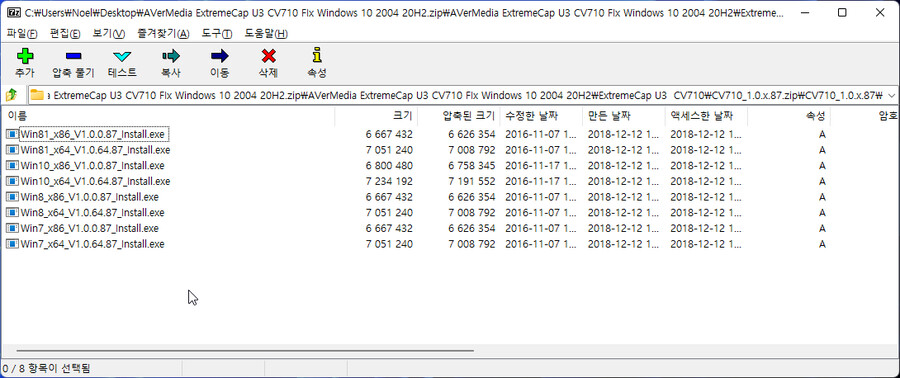Click the file icon of Win10_x64_V1.0.64.87_Install.exe
The height and width of the screenshot is (378, 900).
coord(12,181)
